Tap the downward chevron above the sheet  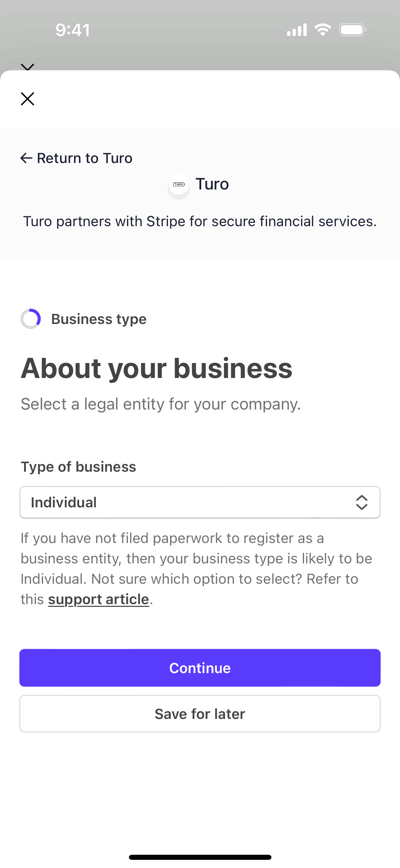point(27,67)
